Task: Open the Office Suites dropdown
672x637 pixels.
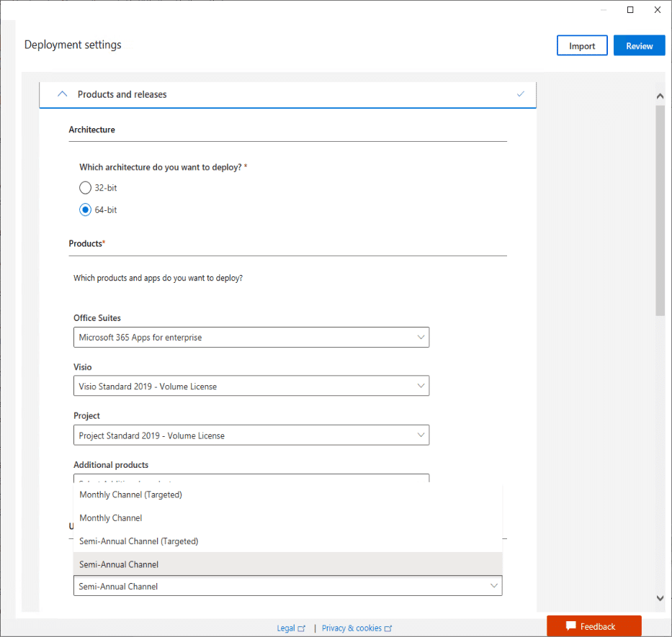Action: click(251, 337)
